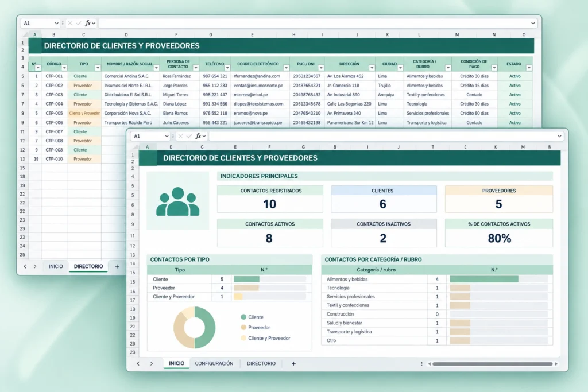Screen dimensions: 588x392
Task: Expand the formula bar in the back Directorio window
Action: coord(533,23)
